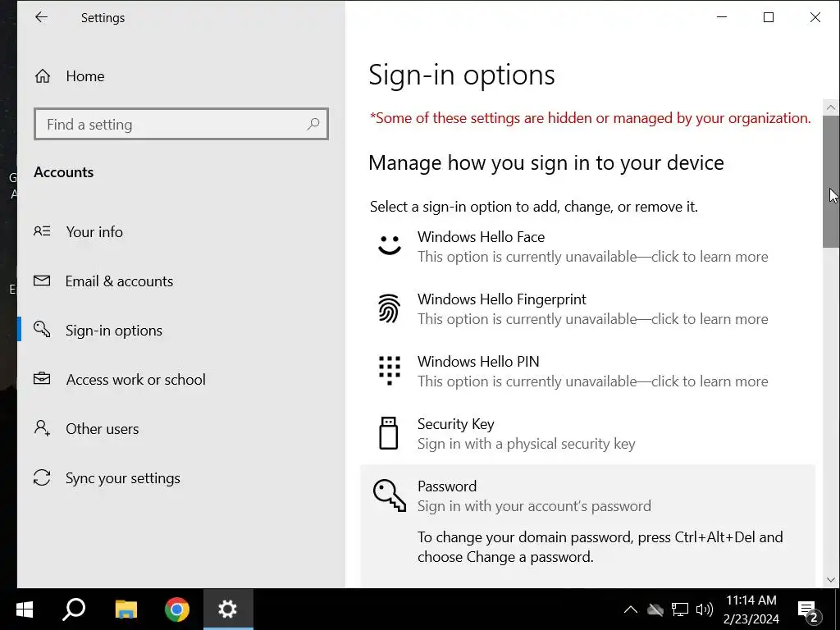Click 'Manage how you sign in to your device'
The height and width of the screenshot is (630, 840).
point(546,163)
